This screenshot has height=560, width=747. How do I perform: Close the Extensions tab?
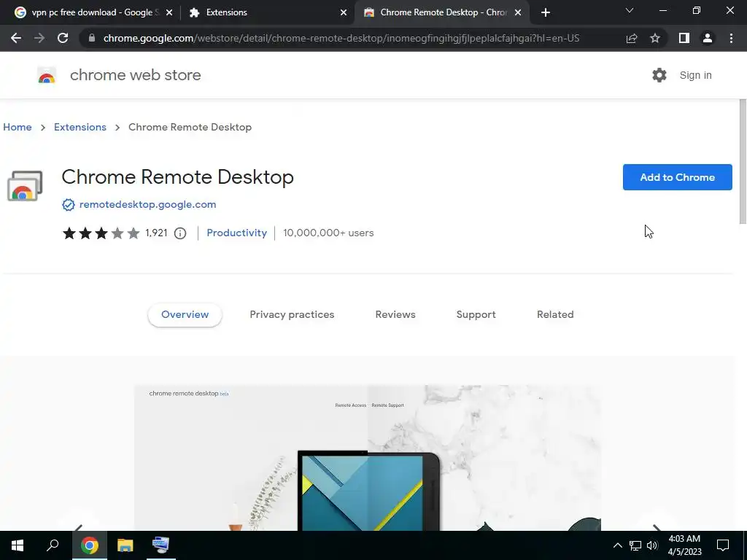tap(344, 12)
